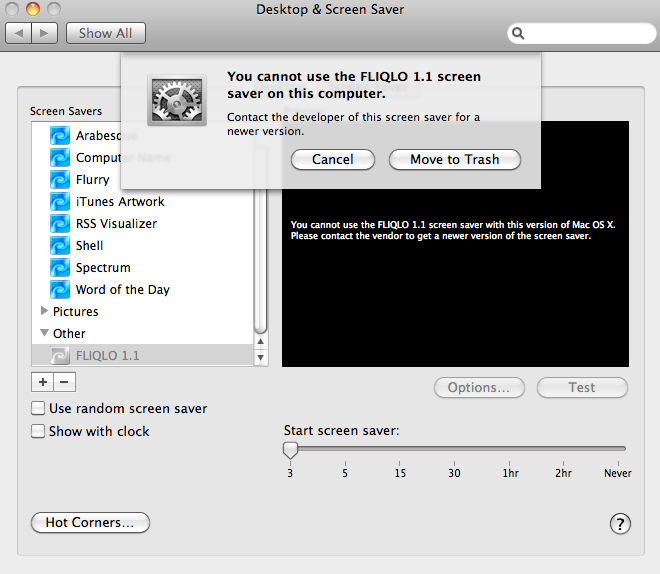660x574 pixels.
Task: Select the iTunes Artwork row text
Action: [120, 202]
